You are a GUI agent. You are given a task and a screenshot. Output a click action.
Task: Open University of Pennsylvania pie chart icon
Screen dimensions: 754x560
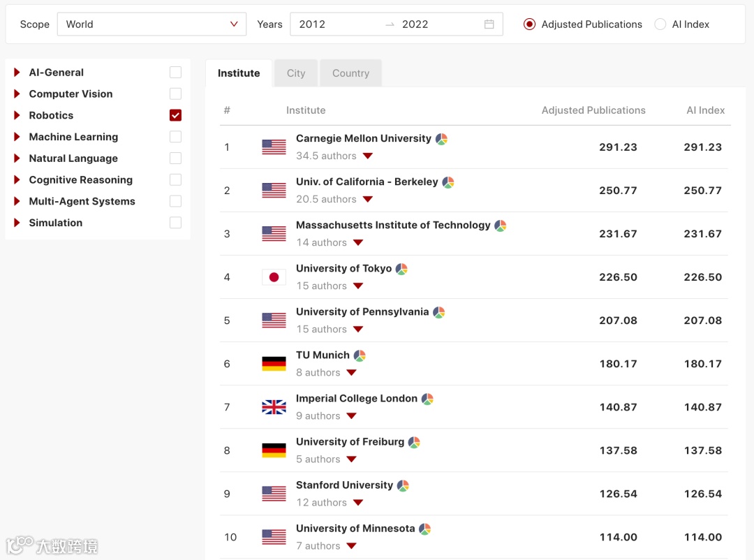[x=438, y=312]
